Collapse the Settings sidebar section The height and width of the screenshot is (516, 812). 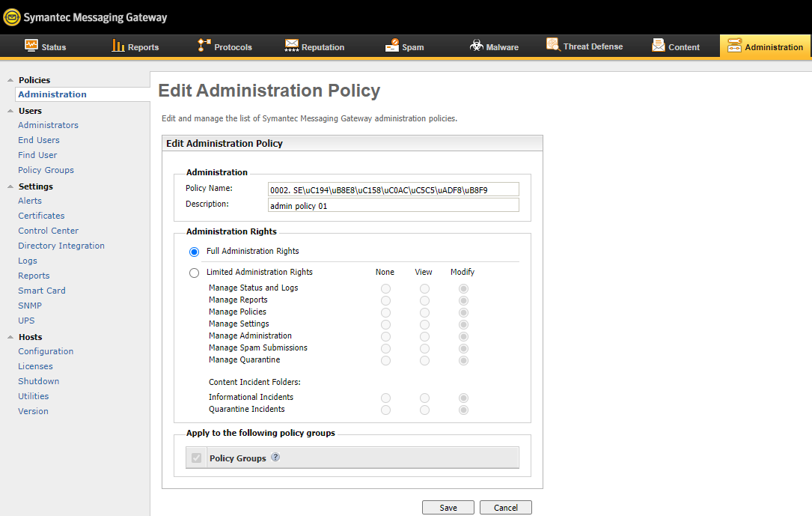(x=10, y=186)
